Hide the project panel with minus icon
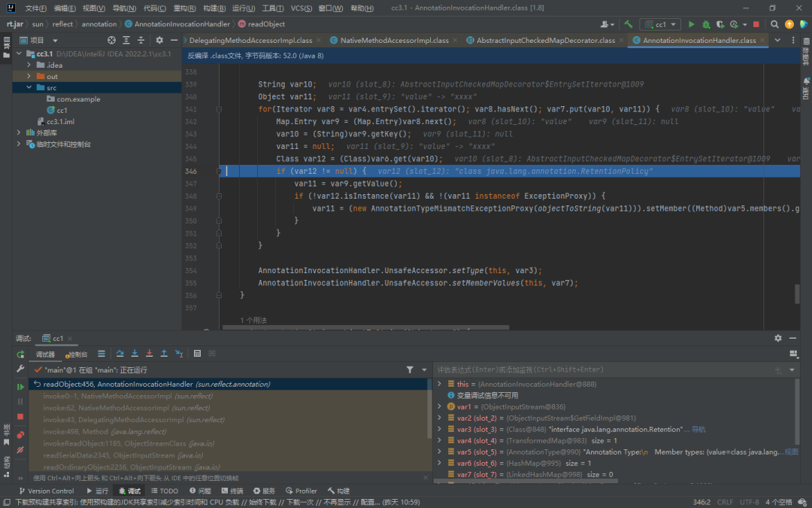The image size is (812, 508). point(174,40)
